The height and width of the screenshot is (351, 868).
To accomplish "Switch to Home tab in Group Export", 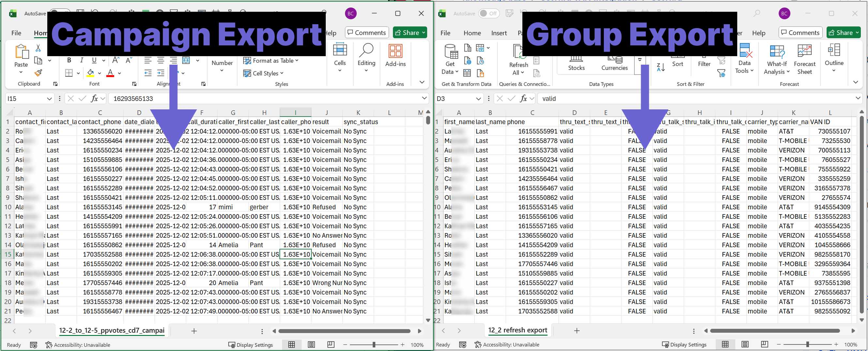I will [472, 33].
